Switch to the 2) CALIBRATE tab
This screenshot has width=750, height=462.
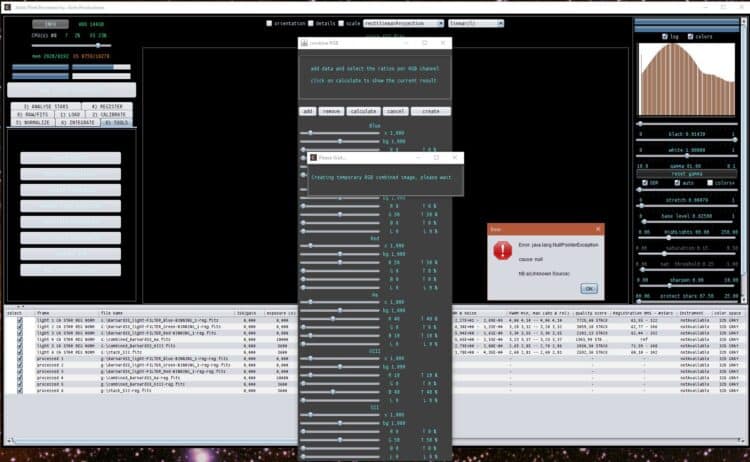click(x=109, y=115)
